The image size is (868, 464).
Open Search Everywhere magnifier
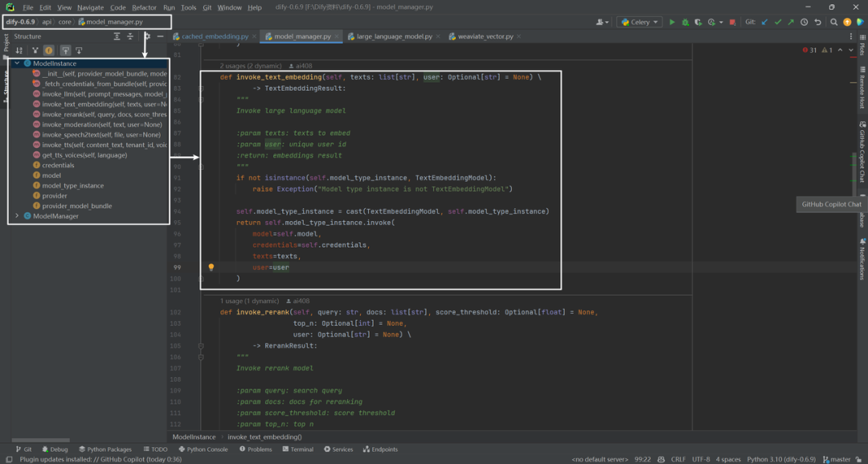pos(833,23)
